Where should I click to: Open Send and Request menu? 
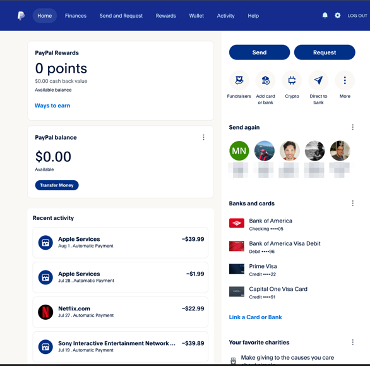121,16
